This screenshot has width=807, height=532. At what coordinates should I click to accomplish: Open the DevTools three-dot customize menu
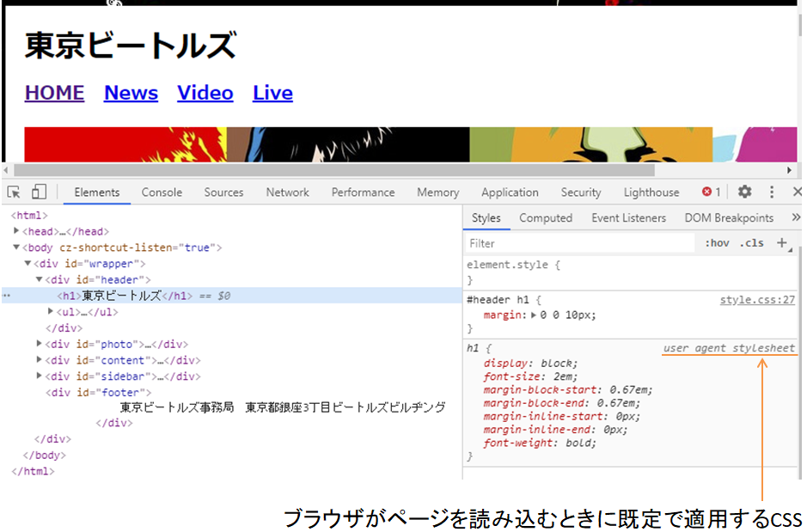pos(772,193)
